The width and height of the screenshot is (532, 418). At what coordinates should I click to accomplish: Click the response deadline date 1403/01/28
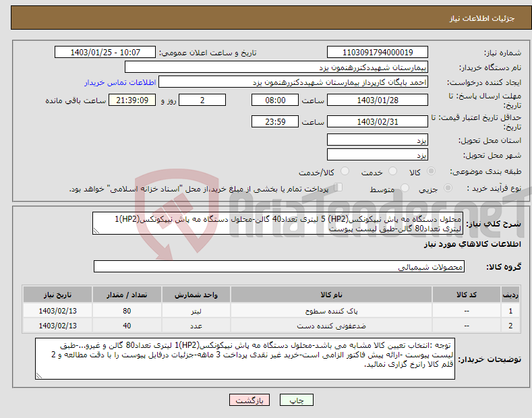(x=378, y=100)
